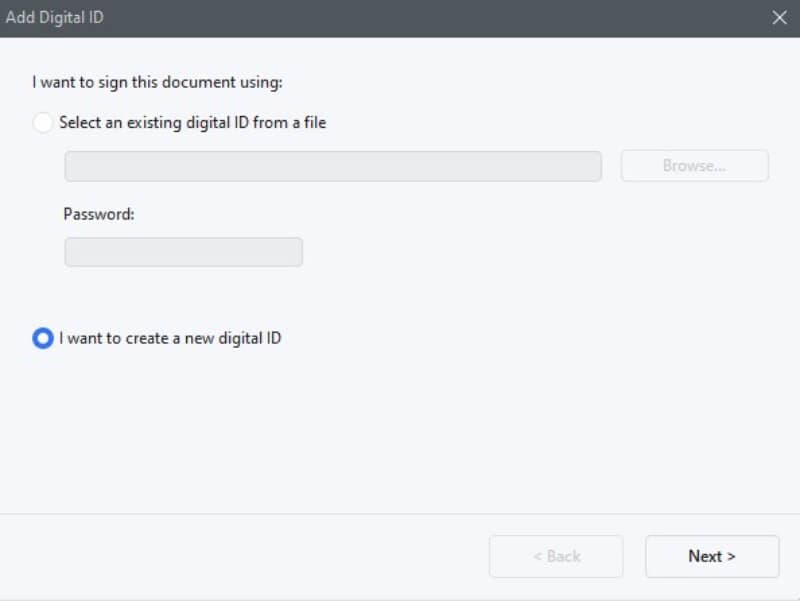Click the 'I want to create a new digital ID' label

click(170, 338)
